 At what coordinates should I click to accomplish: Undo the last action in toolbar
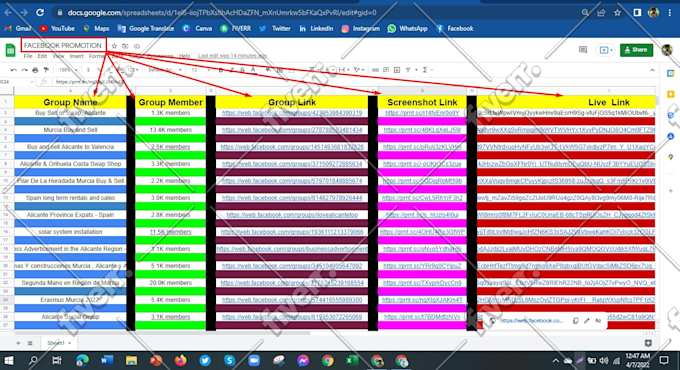[13, 70]
